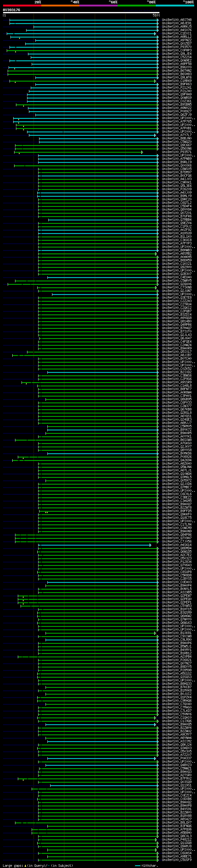Select hit UniRef100_A4S076

coord(177,30)
